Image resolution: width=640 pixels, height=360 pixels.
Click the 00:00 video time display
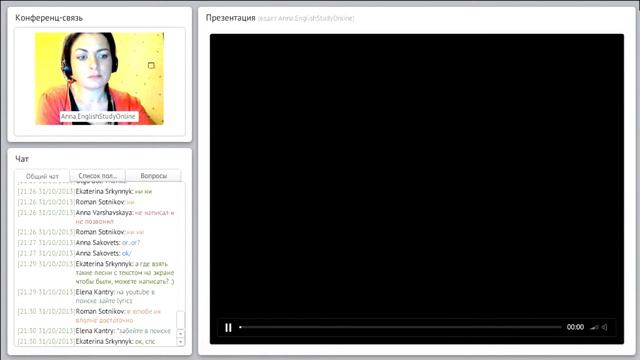(575, 327)
